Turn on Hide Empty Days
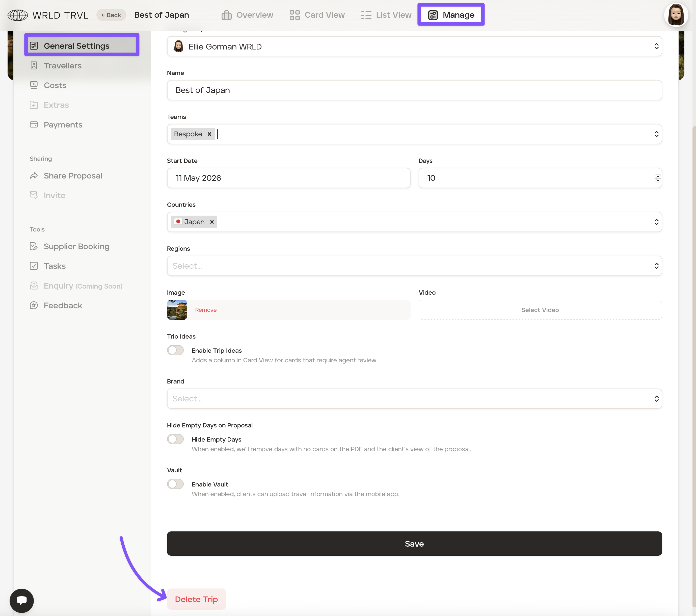This screenshot has width=696, height=616. tap(175, 439)
